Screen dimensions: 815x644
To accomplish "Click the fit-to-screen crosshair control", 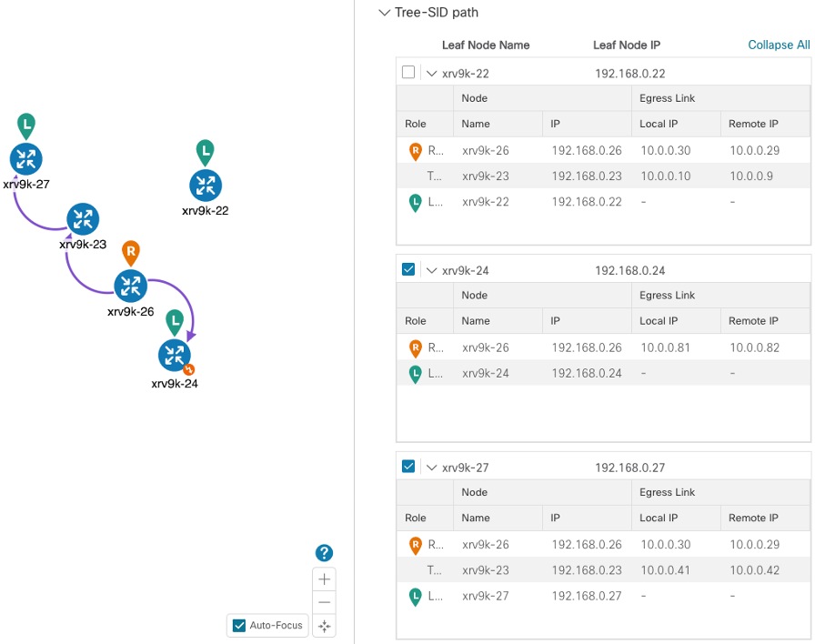I will [x=324, y=625].
